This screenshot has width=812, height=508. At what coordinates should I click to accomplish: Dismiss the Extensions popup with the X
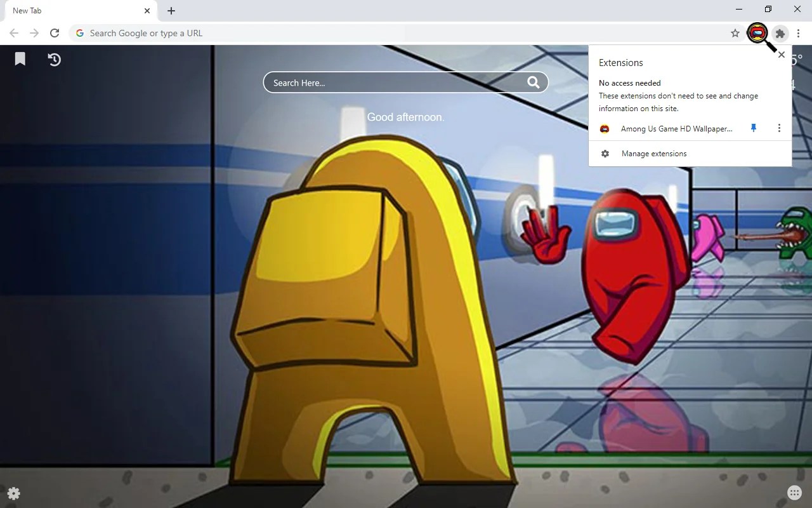coord(781,55)
